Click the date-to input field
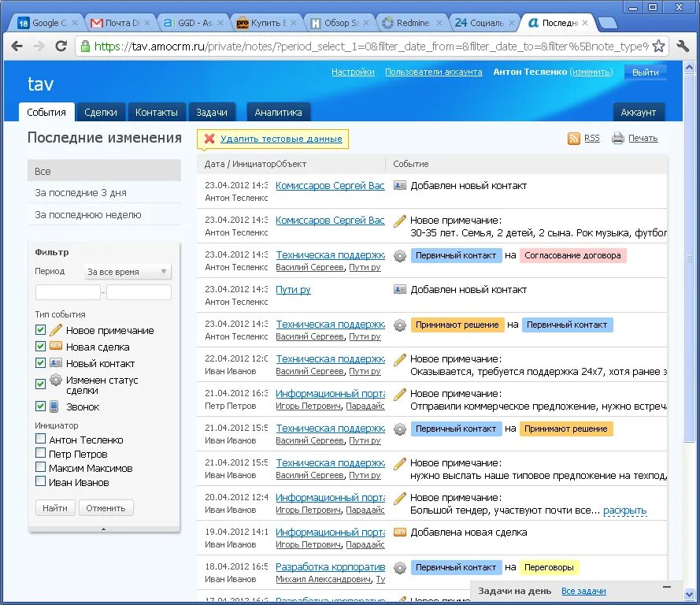Screen dimensions: 700x605 tap(139, 292)
